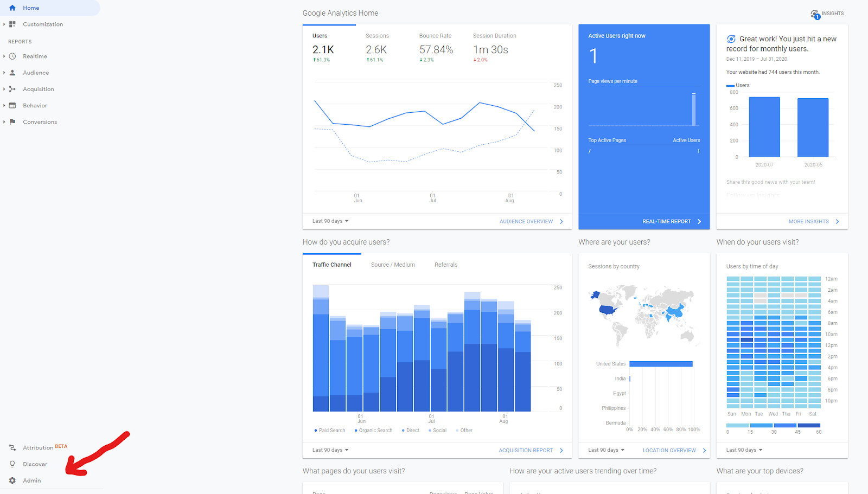
Task: Click the world map in Sessions by country
Action: tap(643, 316)
